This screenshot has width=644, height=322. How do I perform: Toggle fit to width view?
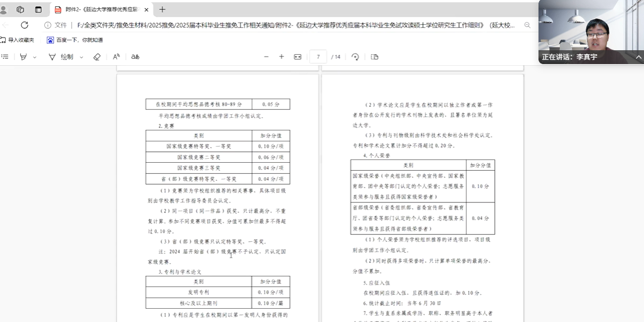[x=297, y=57]
